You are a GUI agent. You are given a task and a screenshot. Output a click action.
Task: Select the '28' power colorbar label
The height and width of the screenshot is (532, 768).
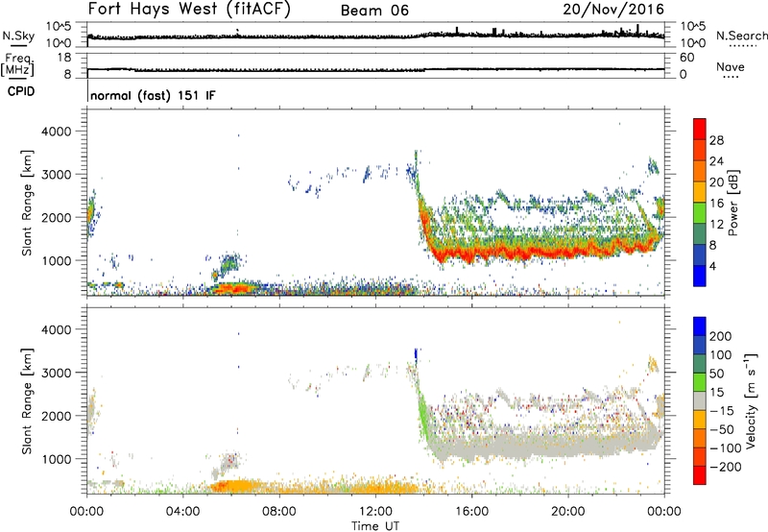coord(716,140)
